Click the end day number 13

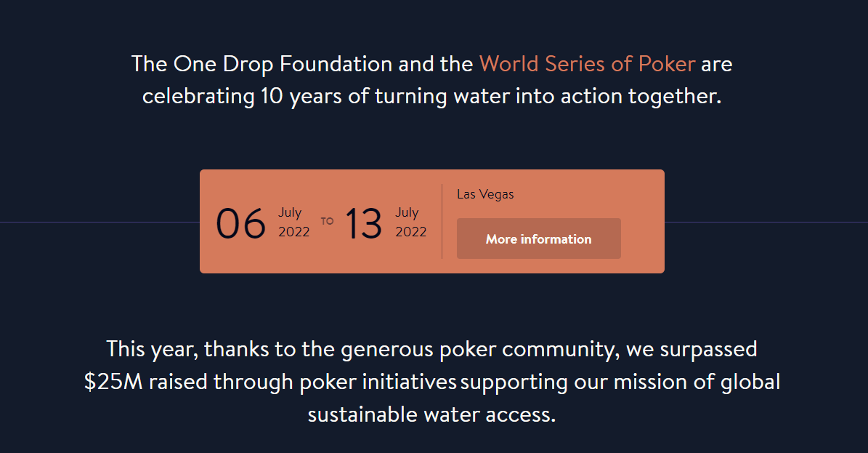click(363, 224)
